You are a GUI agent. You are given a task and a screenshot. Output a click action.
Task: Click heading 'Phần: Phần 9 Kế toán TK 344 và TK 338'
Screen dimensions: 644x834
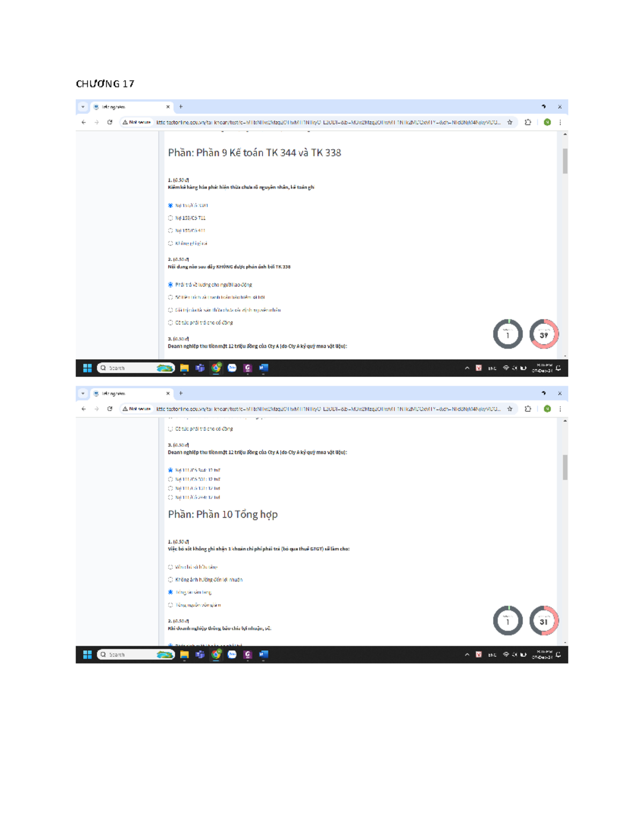pyautogui.click(x=254, y=153)
